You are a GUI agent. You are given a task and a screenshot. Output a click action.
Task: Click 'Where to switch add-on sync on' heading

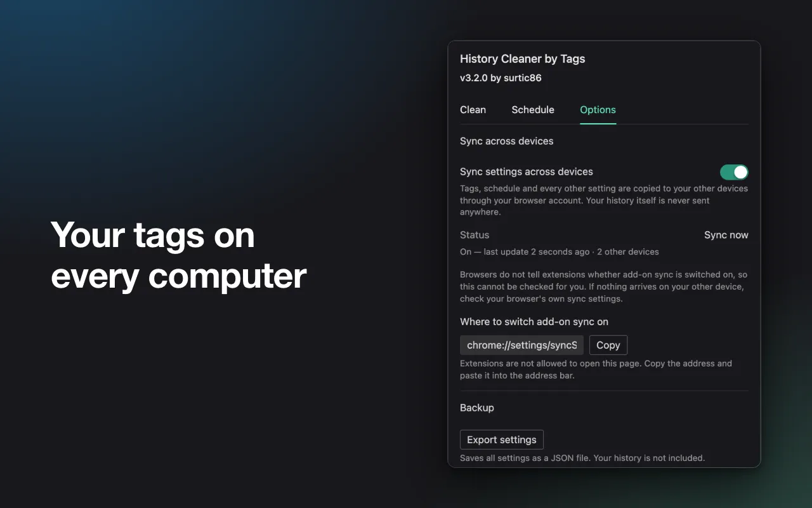pos(534,322)
